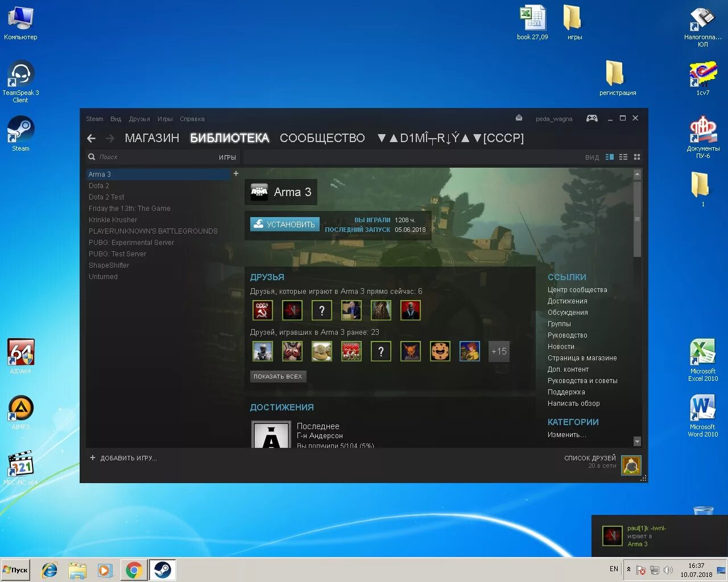Open the Страница в магазине link

[582, 358]
